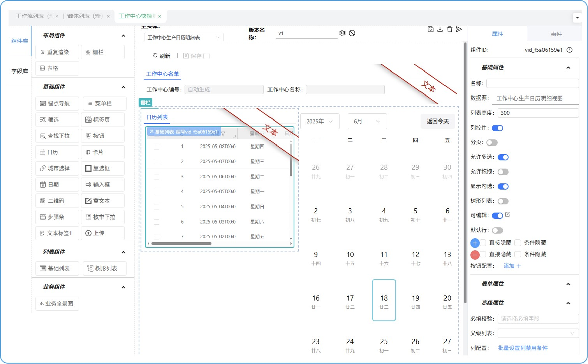
Task: Click the 添加 button config link
Action: 512,266
